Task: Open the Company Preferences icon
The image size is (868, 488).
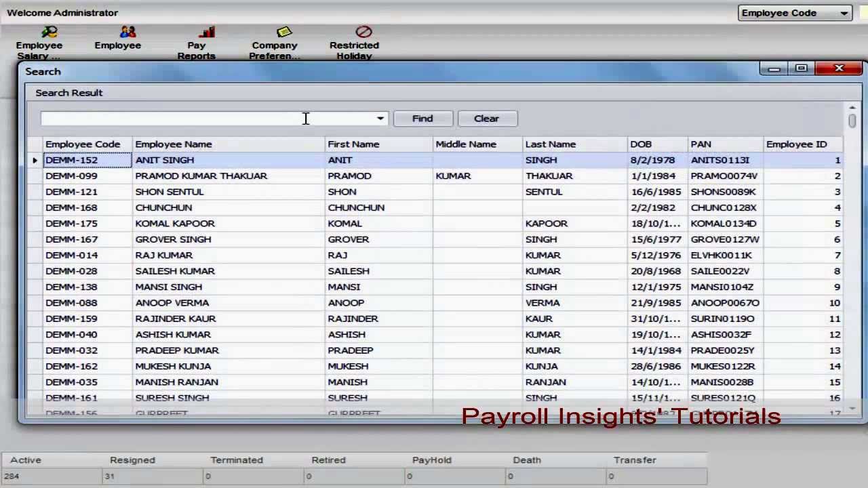Action: 275,43
